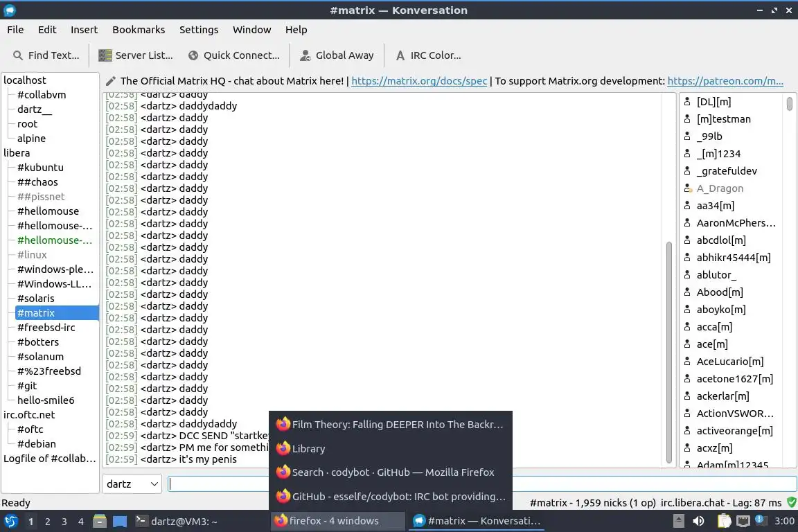
Task: Open the #git channel
Action: pos(27,386)
